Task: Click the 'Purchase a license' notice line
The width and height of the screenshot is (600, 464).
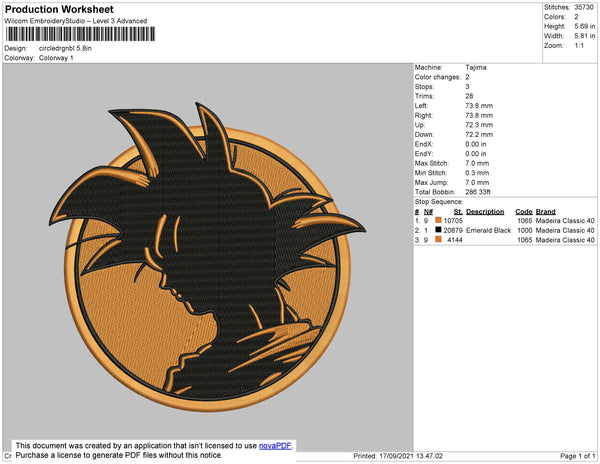Action: coord(119,455)
